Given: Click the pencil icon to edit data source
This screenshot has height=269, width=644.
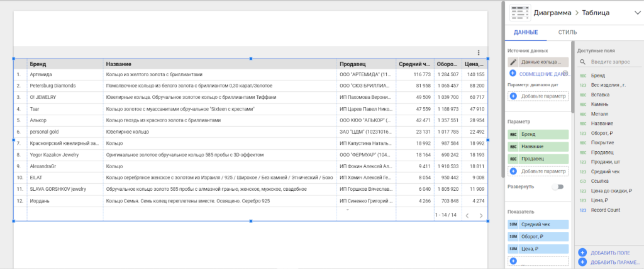Looking at the screenshot, I should pos(513,62).
